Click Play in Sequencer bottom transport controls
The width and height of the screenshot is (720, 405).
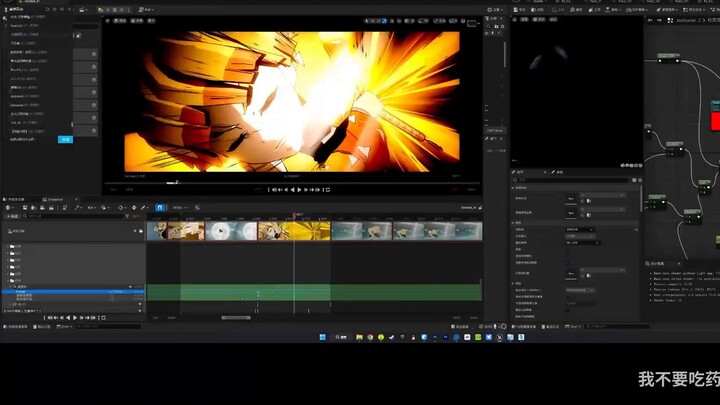(75, 318)
